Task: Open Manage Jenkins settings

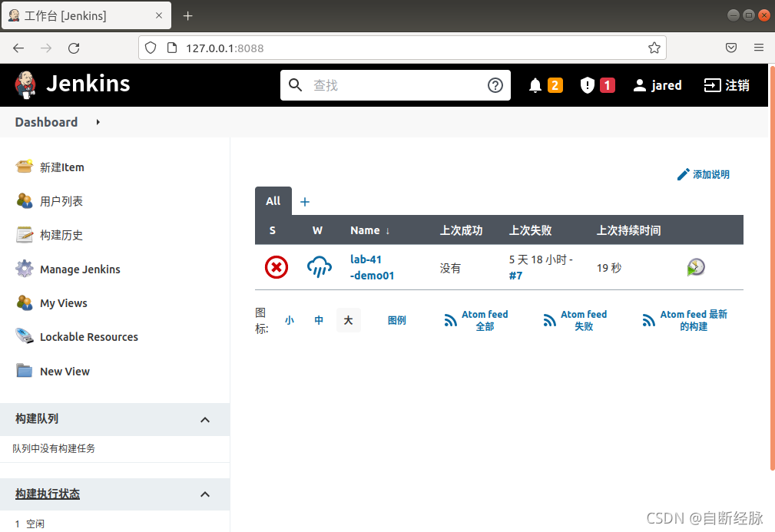Action: [79, 269]
